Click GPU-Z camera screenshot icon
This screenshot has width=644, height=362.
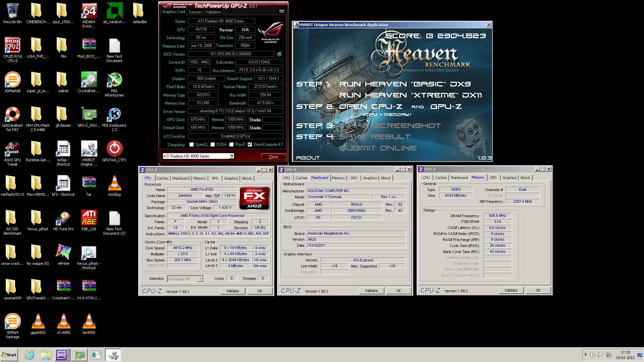(281, 11)
